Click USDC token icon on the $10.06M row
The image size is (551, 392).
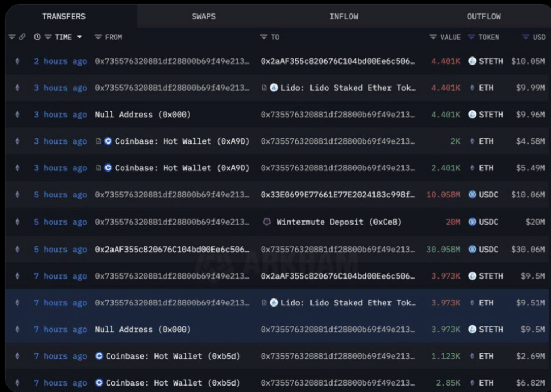472,195
